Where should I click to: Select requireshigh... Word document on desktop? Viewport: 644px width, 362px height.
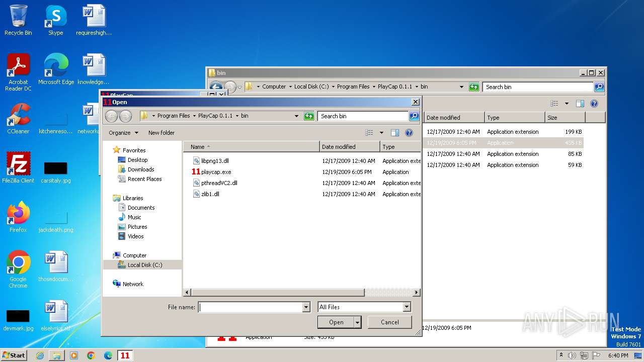coord(94,20)
